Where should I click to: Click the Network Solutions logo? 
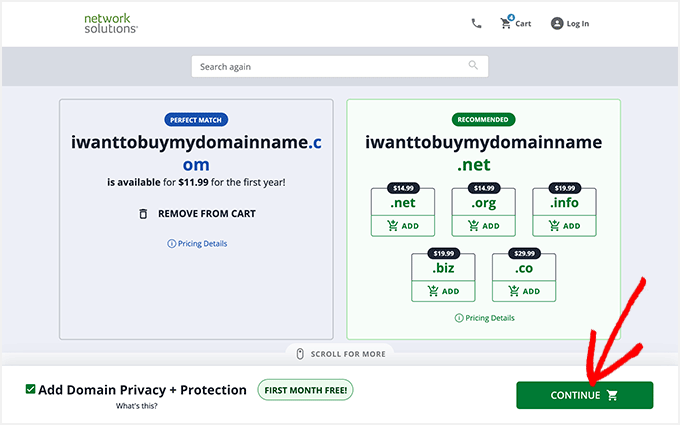pos(111,23)
